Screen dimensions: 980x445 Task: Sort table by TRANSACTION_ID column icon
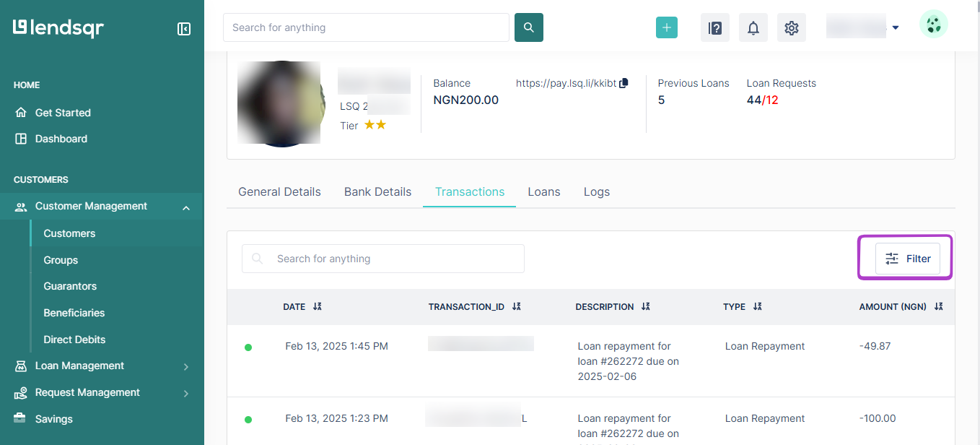(x=516, y=306)
